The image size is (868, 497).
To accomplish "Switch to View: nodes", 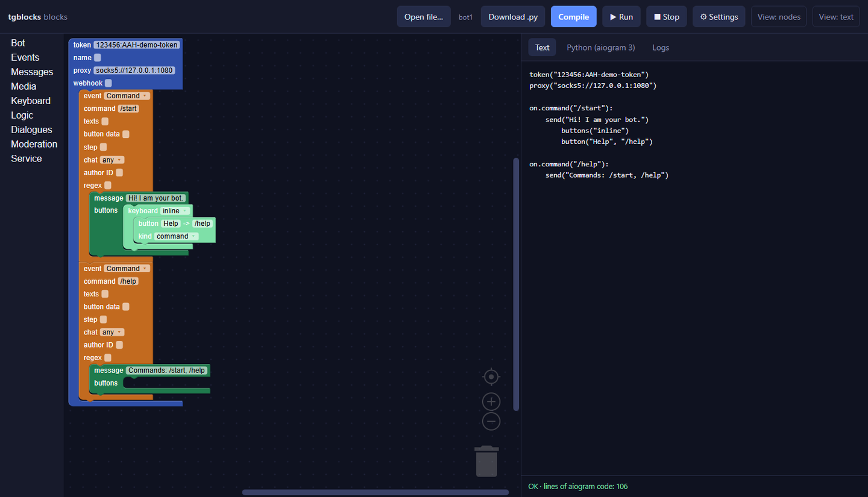I will click(779, 17).
